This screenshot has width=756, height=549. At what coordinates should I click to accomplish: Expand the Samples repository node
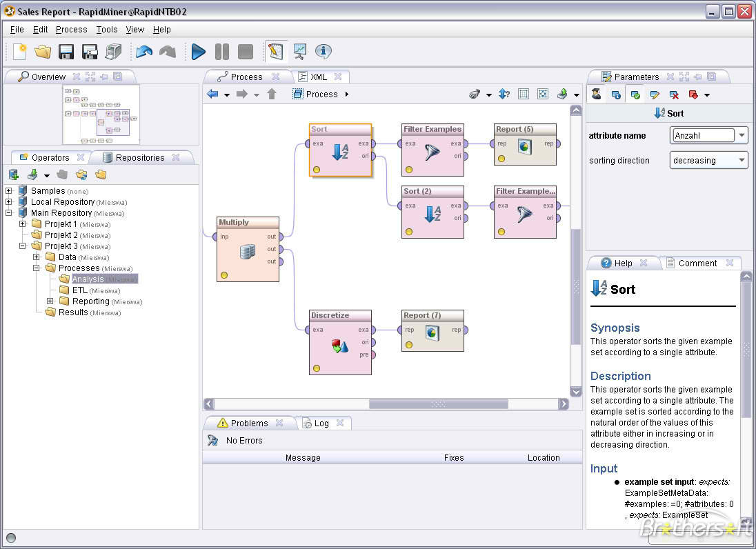point(9,191)
